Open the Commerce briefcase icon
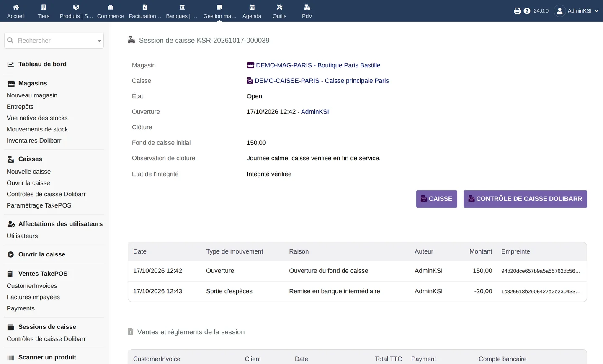This screenshot has width=603, height=364. [x=111, y=7]
